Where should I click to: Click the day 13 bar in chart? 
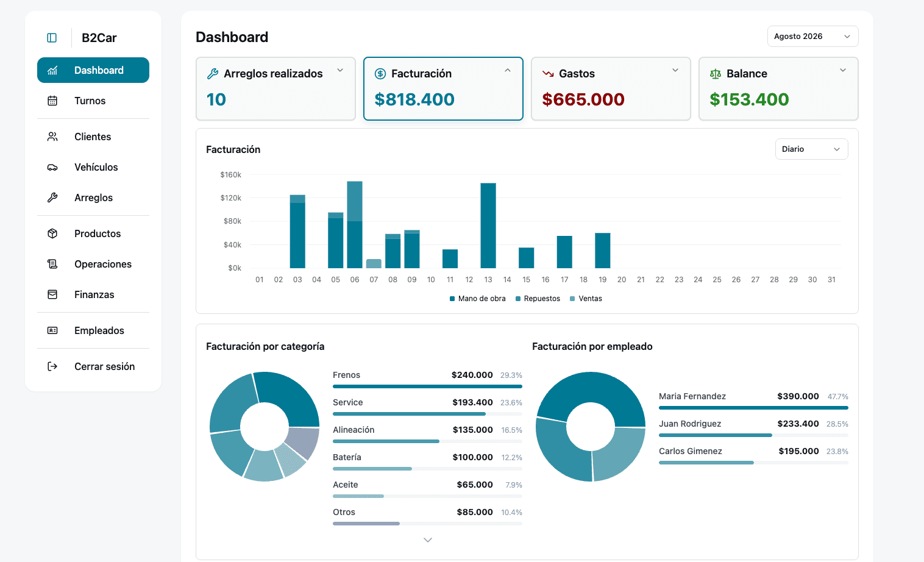tap(488, 226)
